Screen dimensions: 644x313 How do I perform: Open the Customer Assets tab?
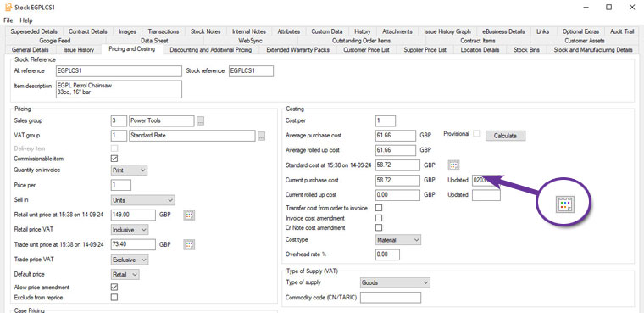(584, 41)
